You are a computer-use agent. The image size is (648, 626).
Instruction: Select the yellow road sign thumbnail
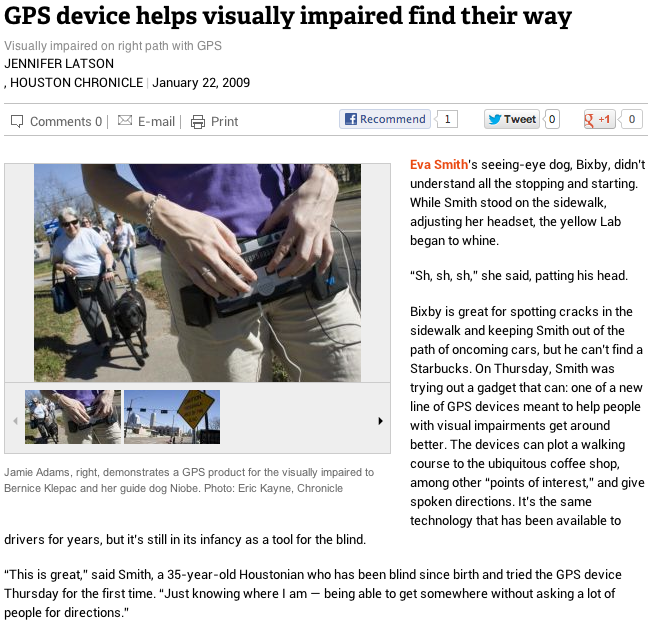click(x=172, y=417)
